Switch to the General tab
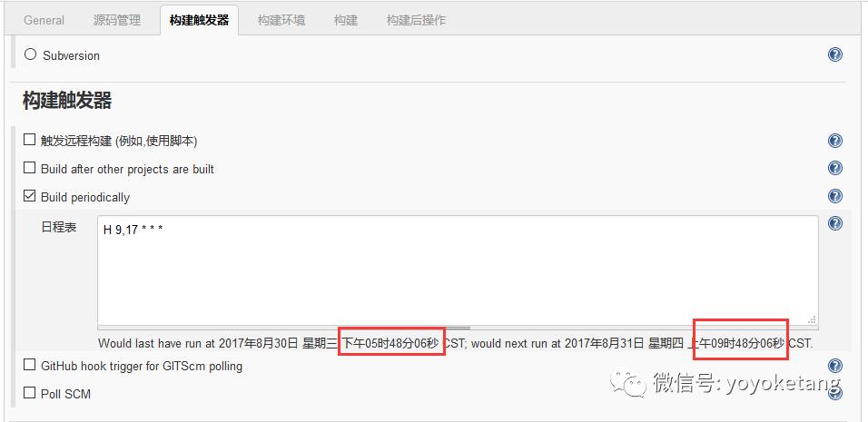This screenshot has width=868, height=422. coord(44,21)
